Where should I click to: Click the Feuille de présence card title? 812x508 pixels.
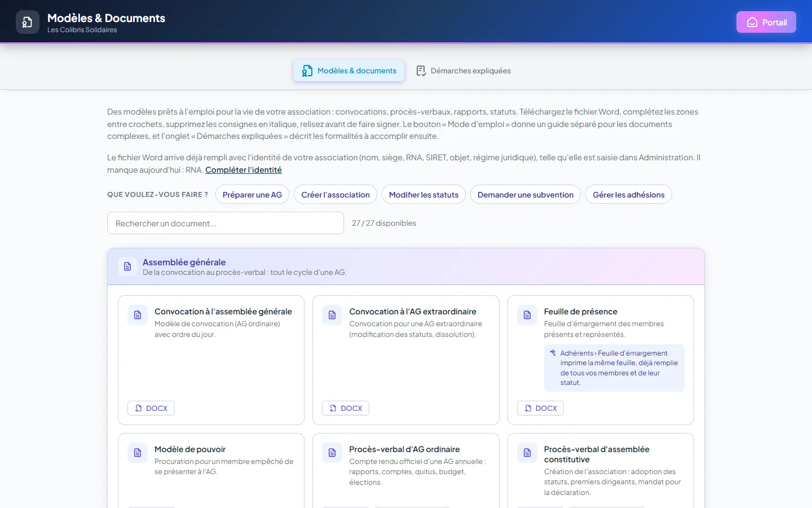tap(581, 312)
